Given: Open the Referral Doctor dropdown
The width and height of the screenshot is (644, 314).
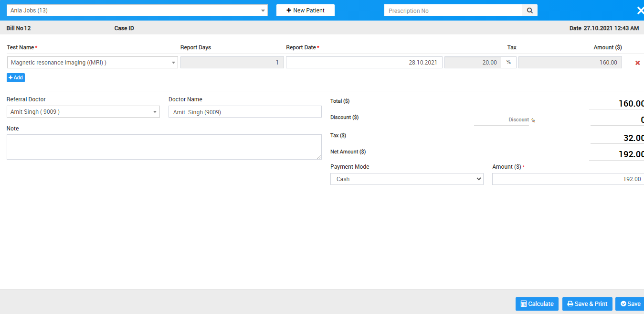Looking at the screenshot, I should [x=83, y=112].
